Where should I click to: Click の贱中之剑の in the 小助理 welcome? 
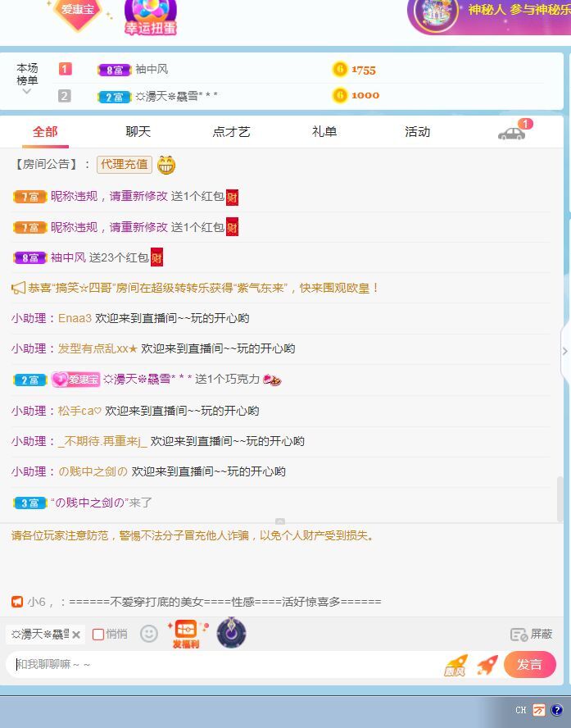[x=93, y=471]
